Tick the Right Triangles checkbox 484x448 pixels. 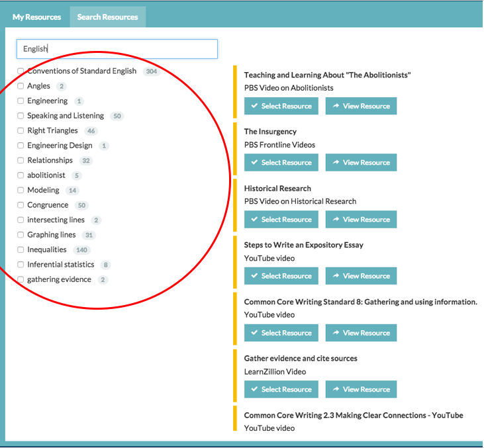pos(21,131)
